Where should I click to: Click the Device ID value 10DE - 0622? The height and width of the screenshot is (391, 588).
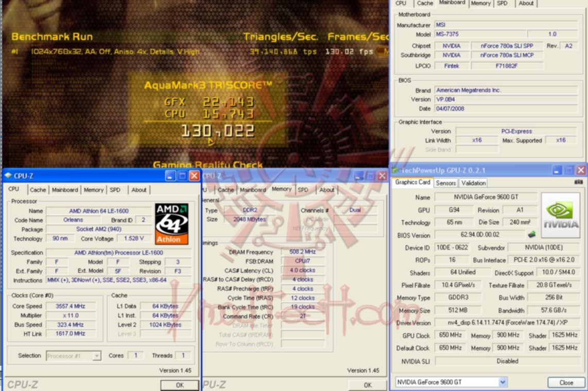click(x=452, y=247)
